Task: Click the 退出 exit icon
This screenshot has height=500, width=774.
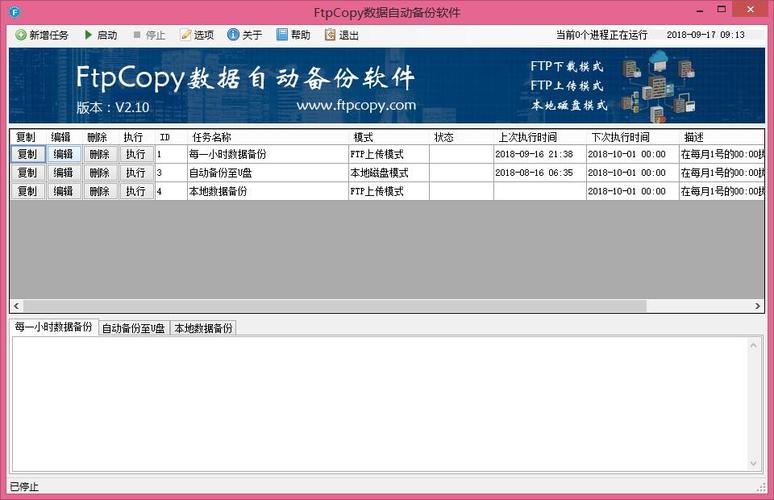Action: [330, 35]
